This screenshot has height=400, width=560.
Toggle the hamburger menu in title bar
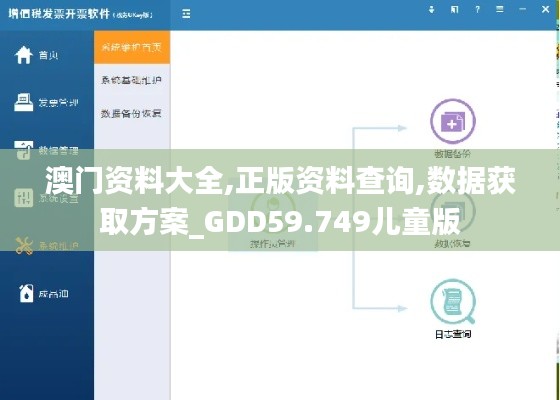[x=186, y=14]
